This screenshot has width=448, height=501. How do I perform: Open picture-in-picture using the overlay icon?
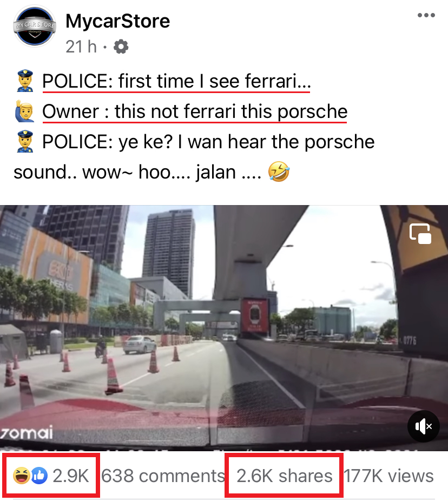click(x=420, y=234)
